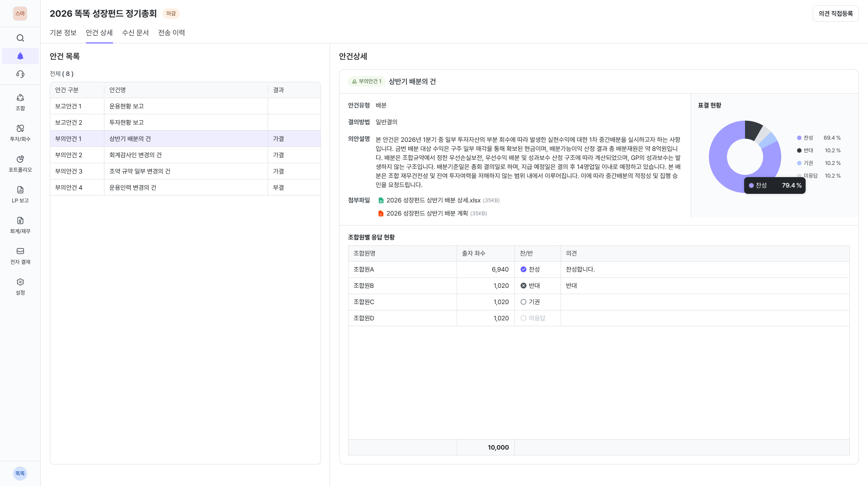Click the headset support icon

click(20, 74)
